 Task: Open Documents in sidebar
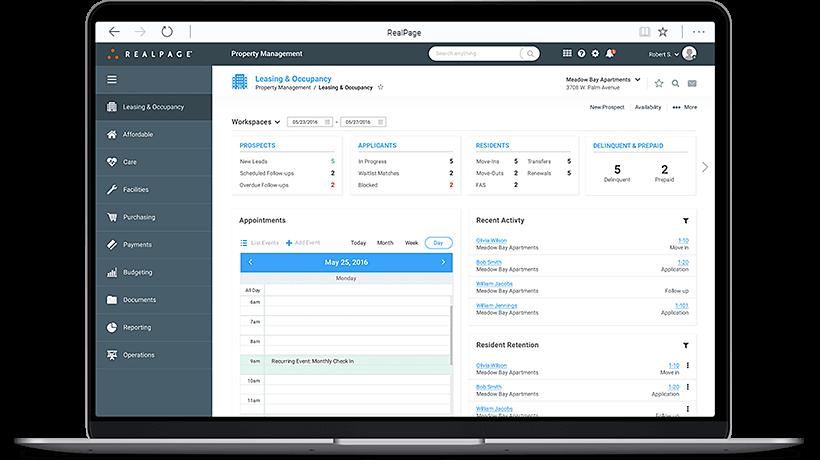point(154,300)
